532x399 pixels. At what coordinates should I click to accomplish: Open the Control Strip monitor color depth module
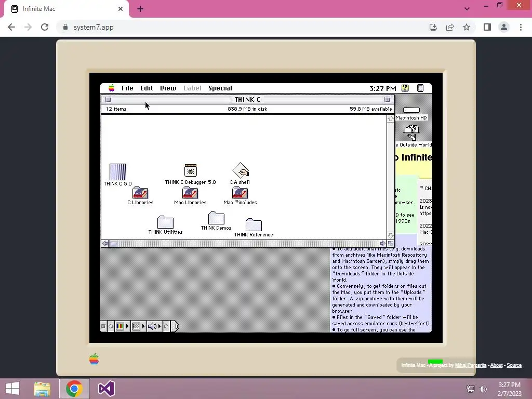tap(123, 326)
